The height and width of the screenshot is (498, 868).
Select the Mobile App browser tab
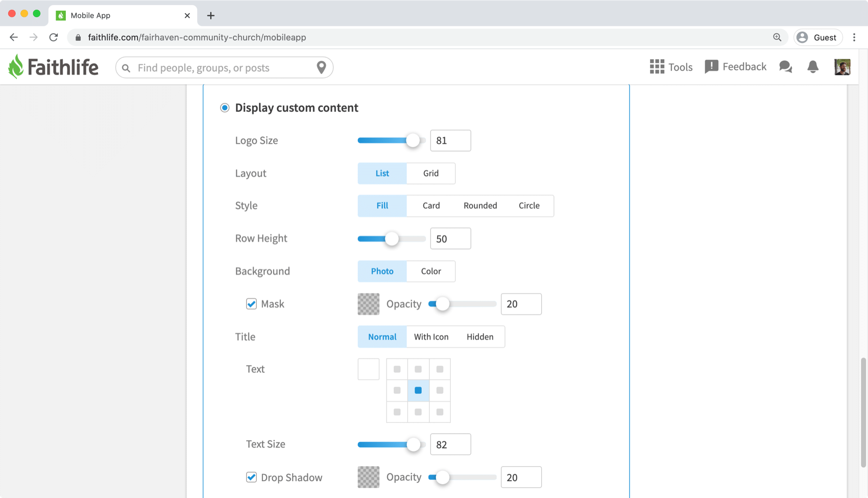pyautogui.click(x=123, y=15)
